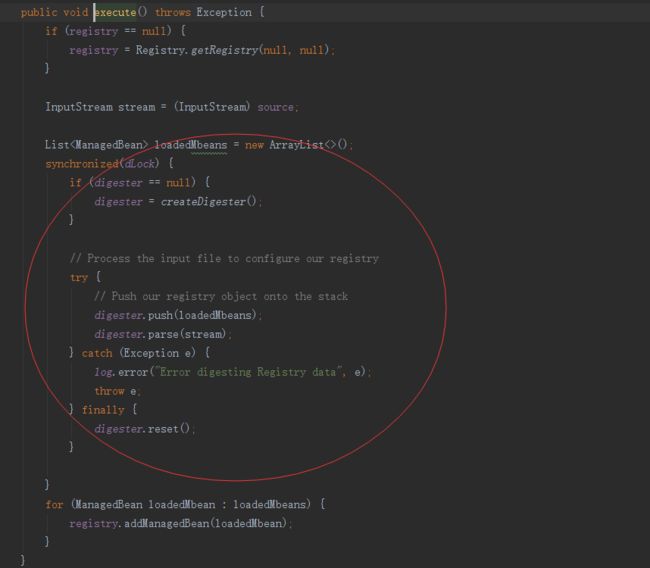Click the 'throw' keyword in catch block

click(x=109, y=391)
